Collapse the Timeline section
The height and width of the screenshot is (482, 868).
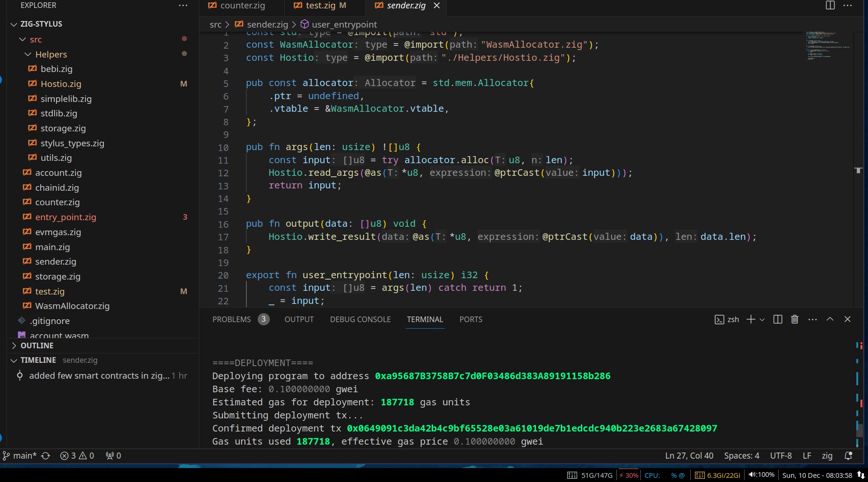pos(103,360)
